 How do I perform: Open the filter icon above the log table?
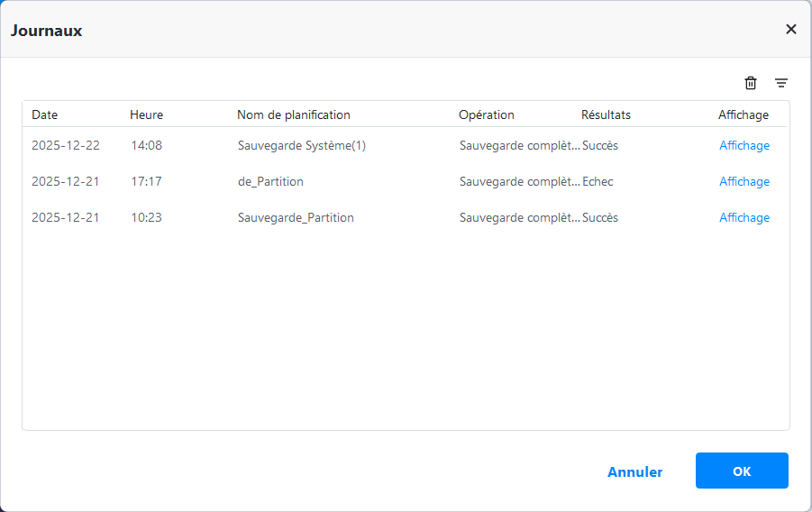click(781, 83)
